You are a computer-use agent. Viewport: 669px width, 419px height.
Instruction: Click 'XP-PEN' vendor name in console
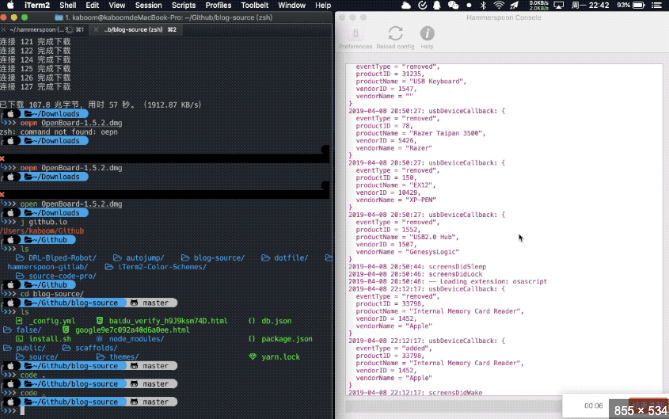[421, 200]
